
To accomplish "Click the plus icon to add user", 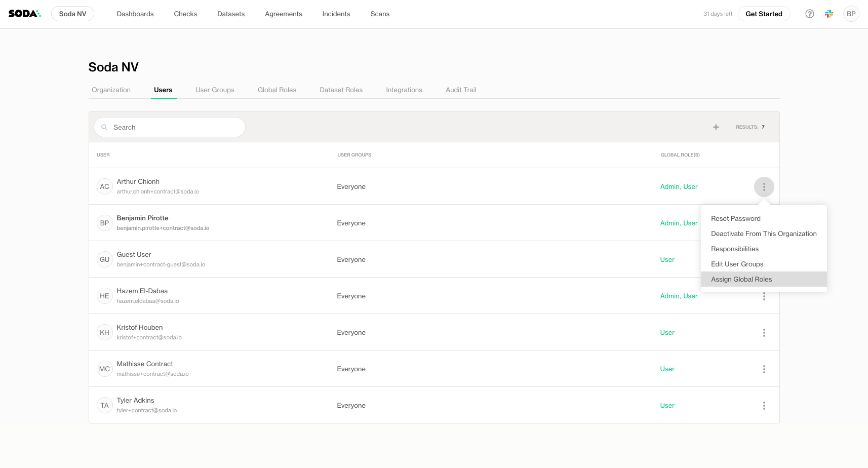I will [x=716, y=127].
